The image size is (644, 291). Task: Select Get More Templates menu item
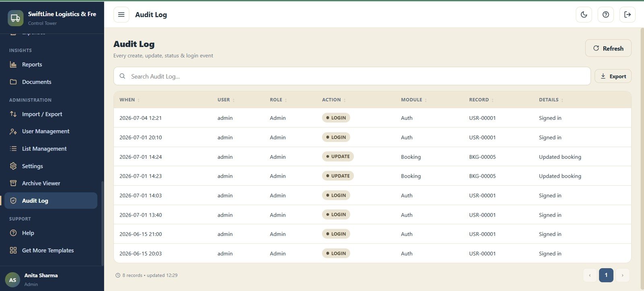coord(51,250)
